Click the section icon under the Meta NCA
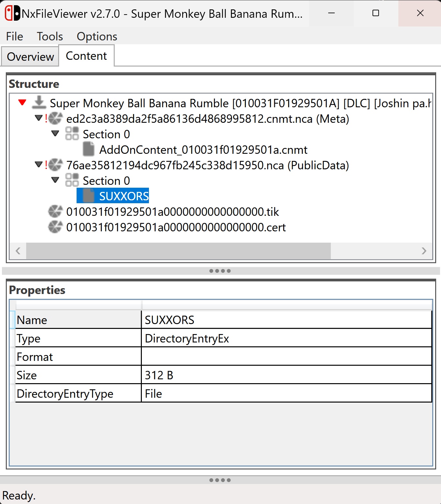Viewport: 441px width, 504px height. pos(72,134)
